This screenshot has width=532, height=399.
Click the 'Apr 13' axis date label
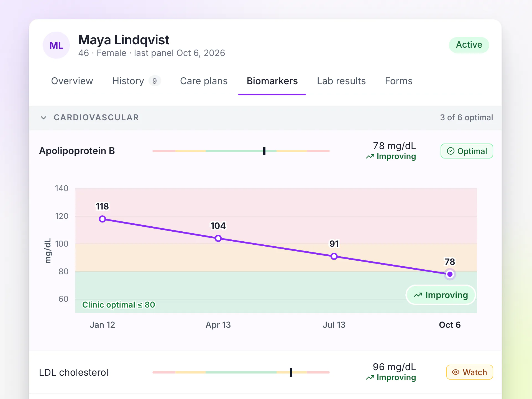click(x=218, y=325)
